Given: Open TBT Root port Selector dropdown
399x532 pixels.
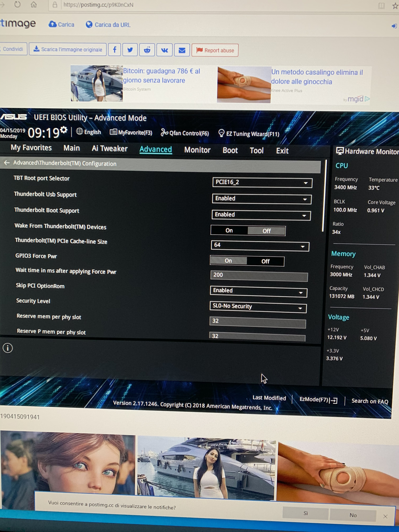Looking at the screenshot, I should pyautogui.click(x=262, y=182).
